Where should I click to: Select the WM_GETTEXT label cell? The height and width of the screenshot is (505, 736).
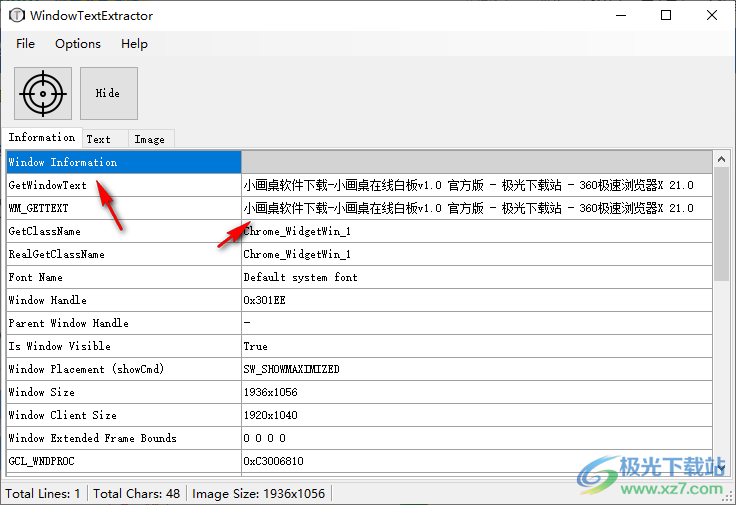[124, 208]
